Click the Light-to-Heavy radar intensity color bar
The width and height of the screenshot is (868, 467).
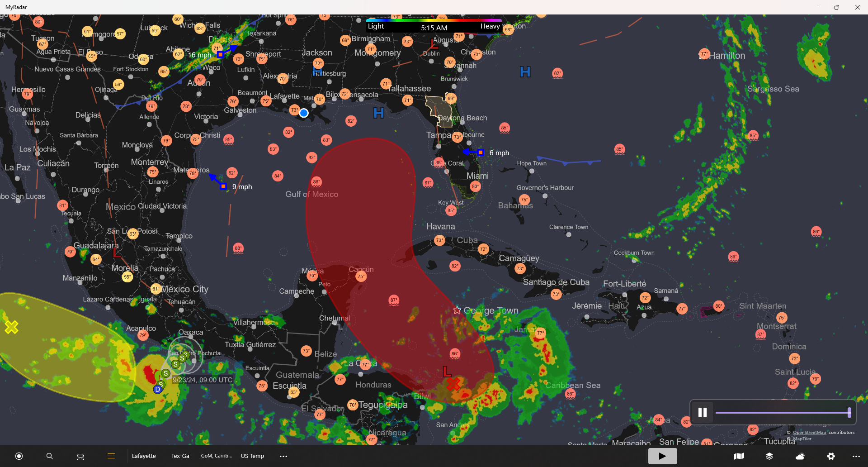coord(434,20)
